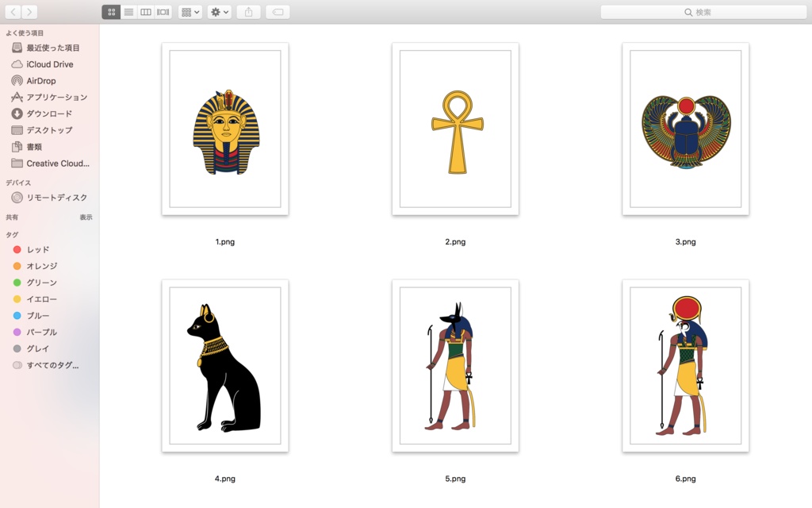Select the black cat thumbnail 4.png

tap(225, 366)
